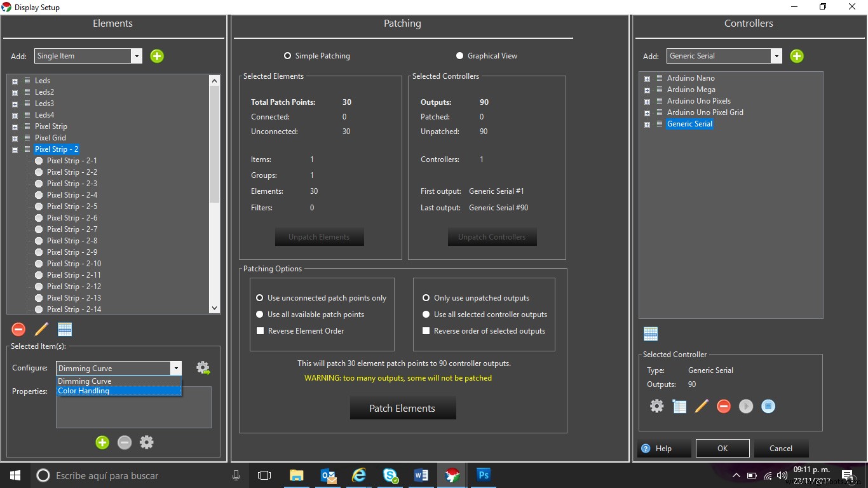Choose Color Handling from the Configure dropdown
The height and width of the screenshot is (488, 868).
click(x=83, y=391)
